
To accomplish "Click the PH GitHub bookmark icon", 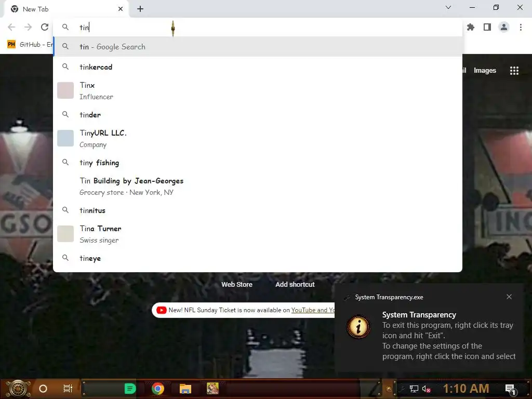I will (11, 45).
